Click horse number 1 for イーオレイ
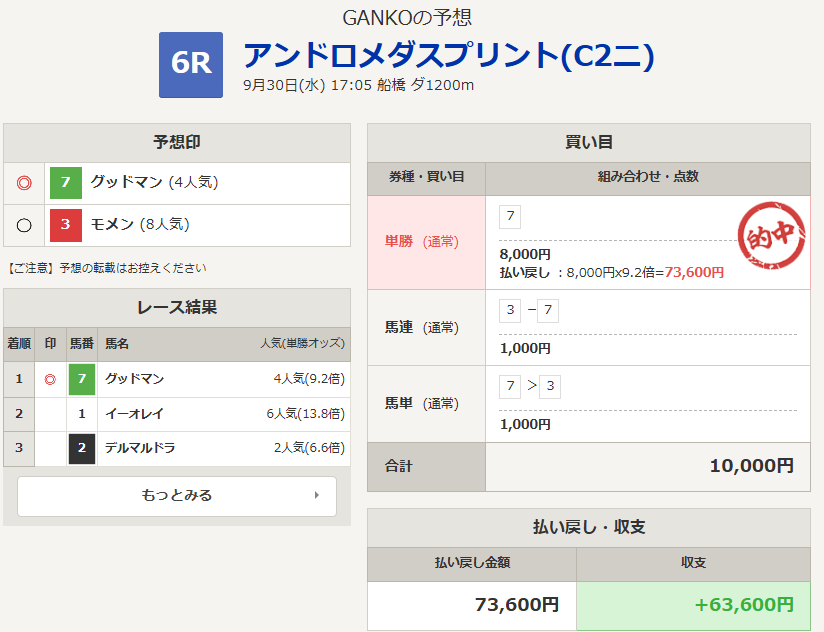 82,414
